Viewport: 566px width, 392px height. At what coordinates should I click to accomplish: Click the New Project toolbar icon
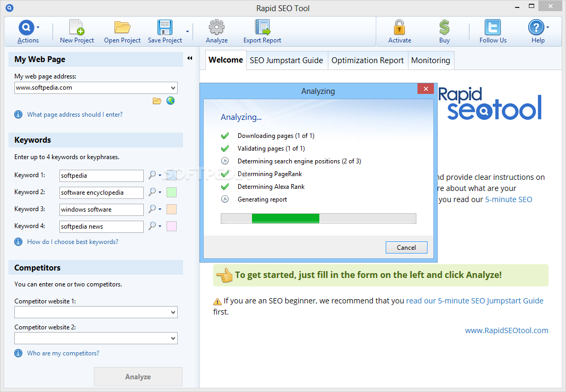pyautogui.click(x=76, y=28)
